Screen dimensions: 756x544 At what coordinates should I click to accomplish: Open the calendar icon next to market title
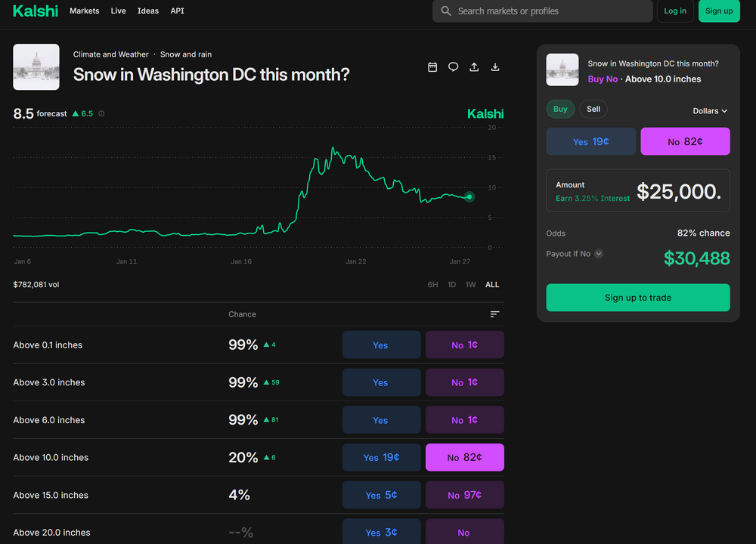pos(432,67)
